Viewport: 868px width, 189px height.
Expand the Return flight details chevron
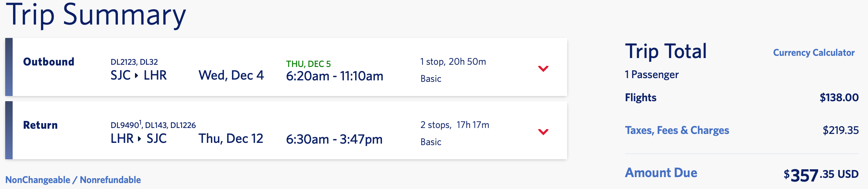point(543,132)
